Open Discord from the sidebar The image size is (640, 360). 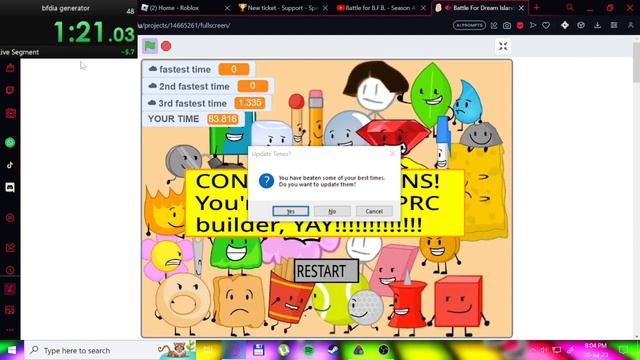pos(10,187)
